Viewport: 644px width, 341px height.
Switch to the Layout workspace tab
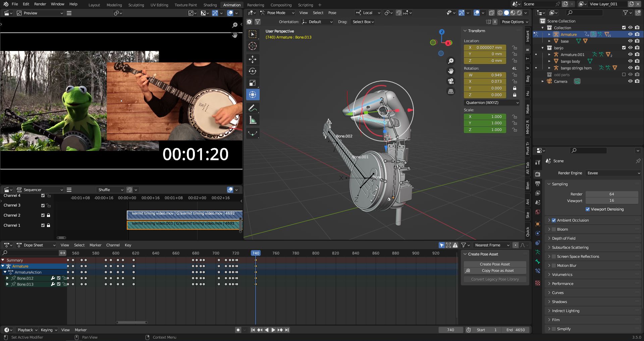(x=94, y=5)
